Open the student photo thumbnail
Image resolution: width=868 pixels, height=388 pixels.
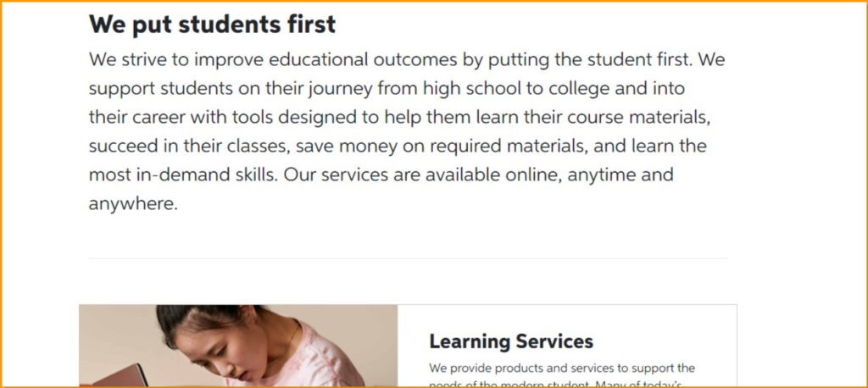pos(238,346)
